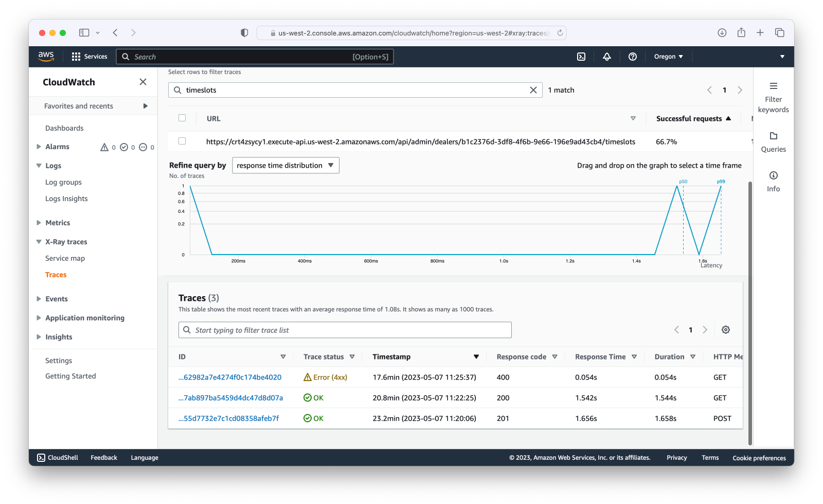Viewport: 823px width, 504px height.
Task: Click the main content vertical scrollbar
Action: pos(750,313)
